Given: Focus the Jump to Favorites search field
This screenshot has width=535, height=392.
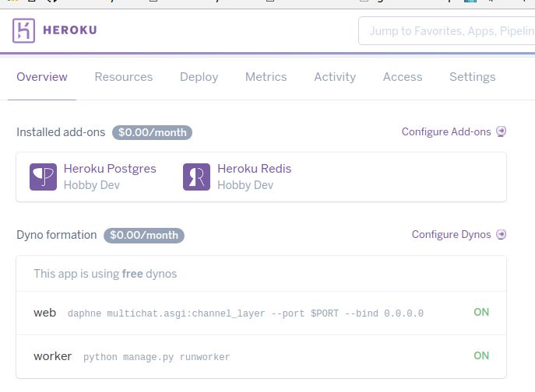Looking at the screenshot, I should tap(447, 30).
